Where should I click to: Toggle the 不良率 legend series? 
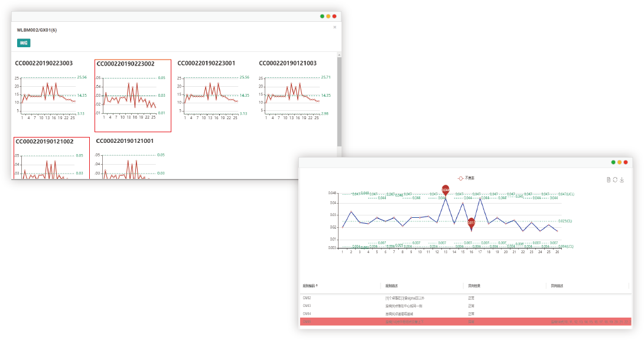coord(466,177)
